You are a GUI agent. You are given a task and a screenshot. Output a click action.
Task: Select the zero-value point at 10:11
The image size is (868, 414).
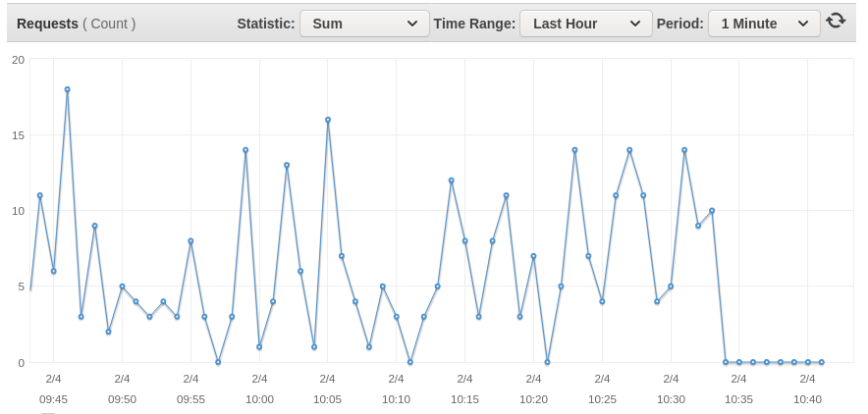point(410,362)
